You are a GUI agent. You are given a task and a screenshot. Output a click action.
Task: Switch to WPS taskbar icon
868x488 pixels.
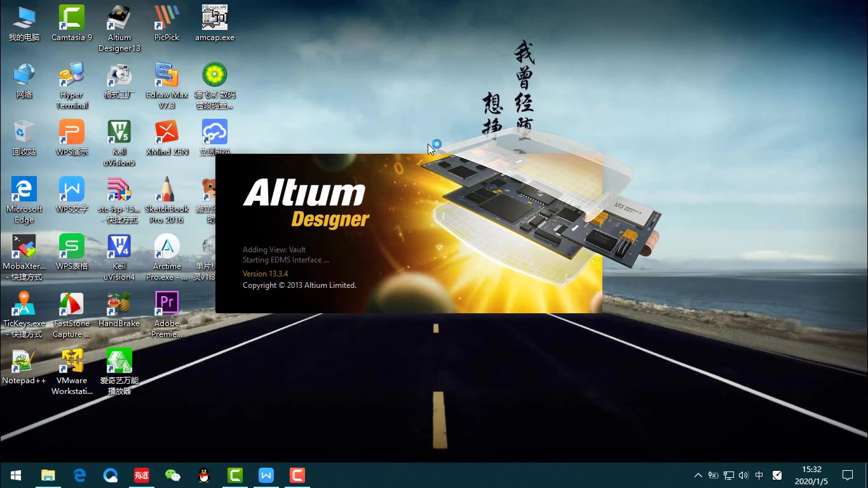point(266,475)
